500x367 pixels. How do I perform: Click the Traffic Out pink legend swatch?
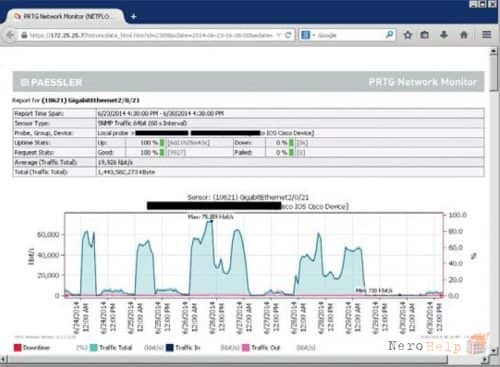[246, 348]
